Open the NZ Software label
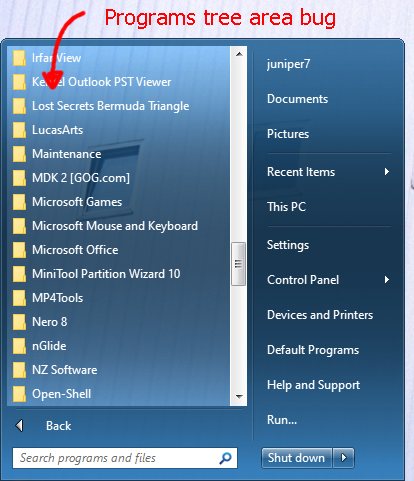 click(x=64, y=370)
